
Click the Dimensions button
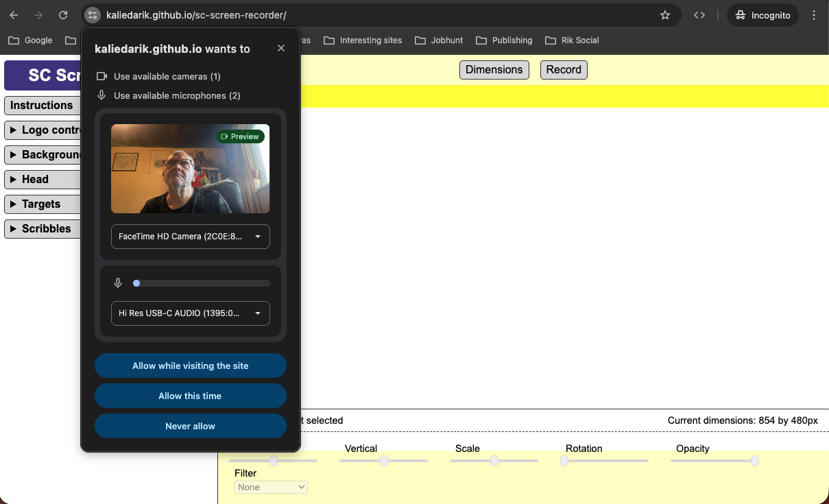494,69
